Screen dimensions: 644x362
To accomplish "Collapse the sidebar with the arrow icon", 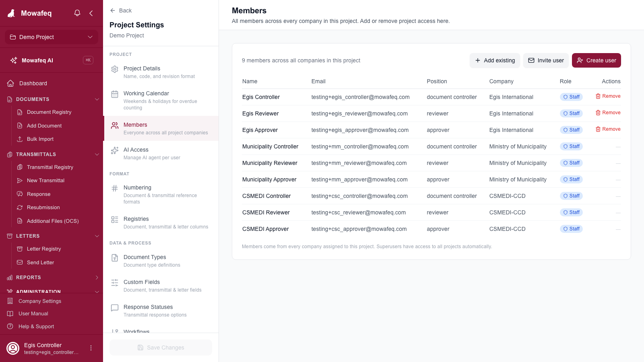I will coord(91,13).
